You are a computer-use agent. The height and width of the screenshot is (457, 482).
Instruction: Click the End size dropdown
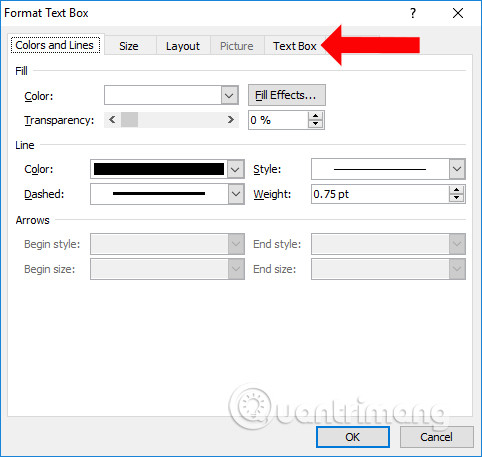coord(388,269)
